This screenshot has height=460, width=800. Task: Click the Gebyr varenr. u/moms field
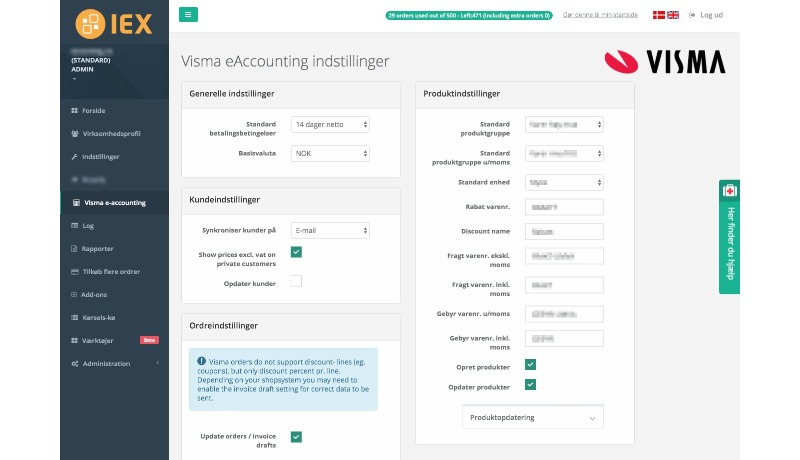(x=564, y=314)
